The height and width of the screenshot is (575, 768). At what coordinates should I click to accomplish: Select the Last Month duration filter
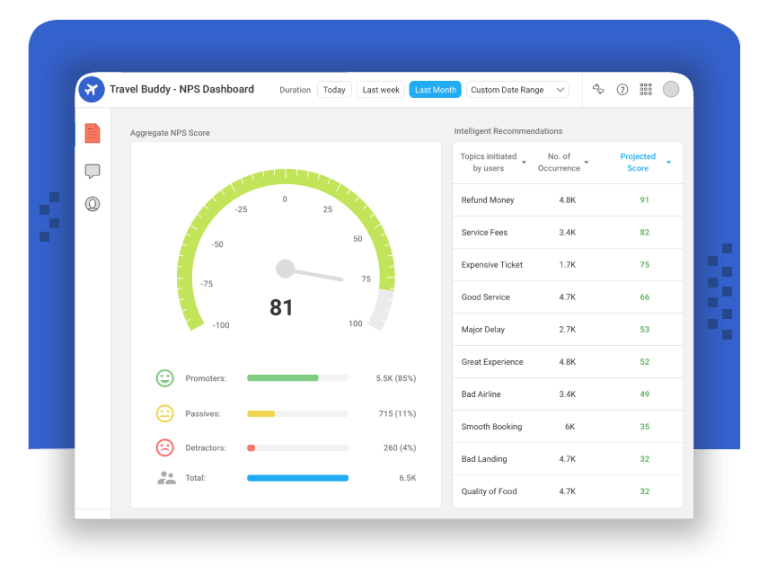pos(435,90)
